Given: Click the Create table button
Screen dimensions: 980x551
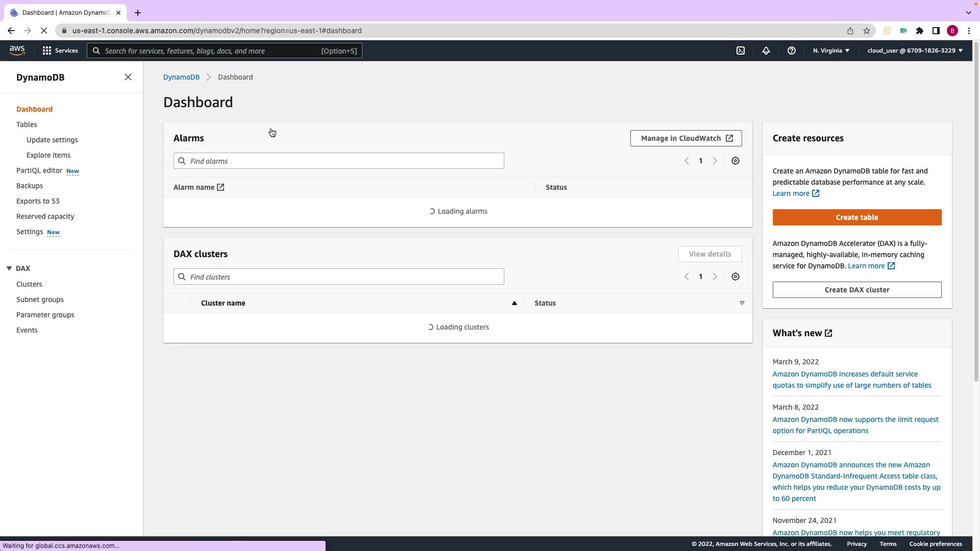Looking at the screenshot, I should [856, 217].
